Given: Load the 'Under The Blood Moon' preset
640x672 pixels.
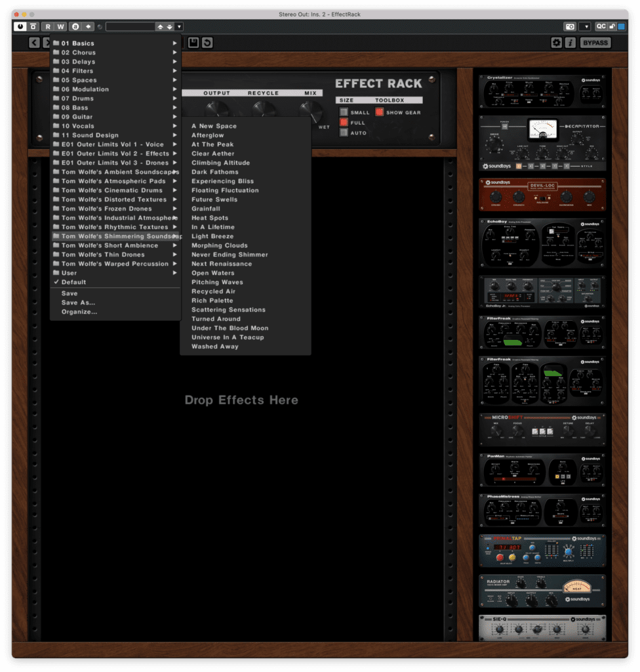Looking at the screenshot, I should pyautogui.click(x=245, y=328).
